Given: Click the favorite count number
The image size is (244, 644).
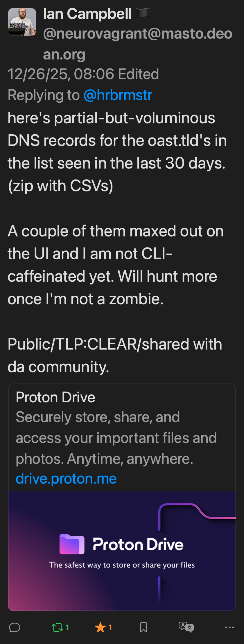Looking at the screenshot, I should click(110, 627).
